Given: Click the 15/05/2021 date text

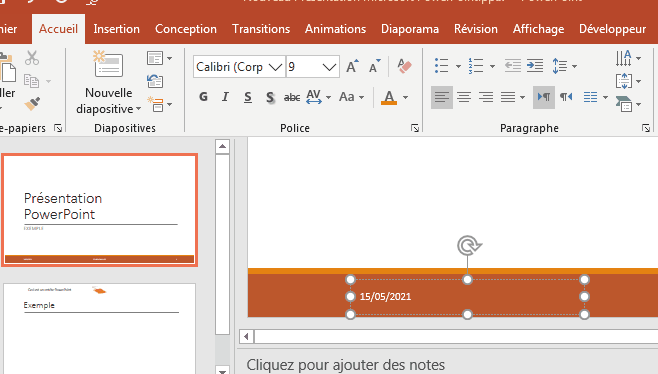Looking at the screenshot, I should click(385, 297).
